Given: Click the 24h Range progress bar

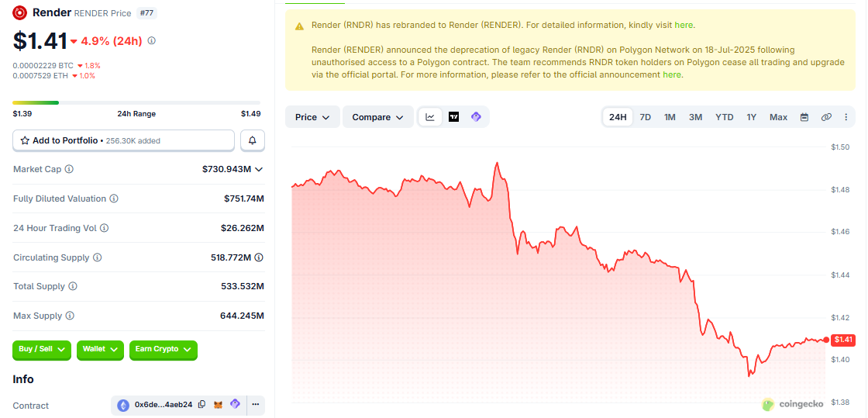Looking at the screenshot, I should [x=136, y=102].
